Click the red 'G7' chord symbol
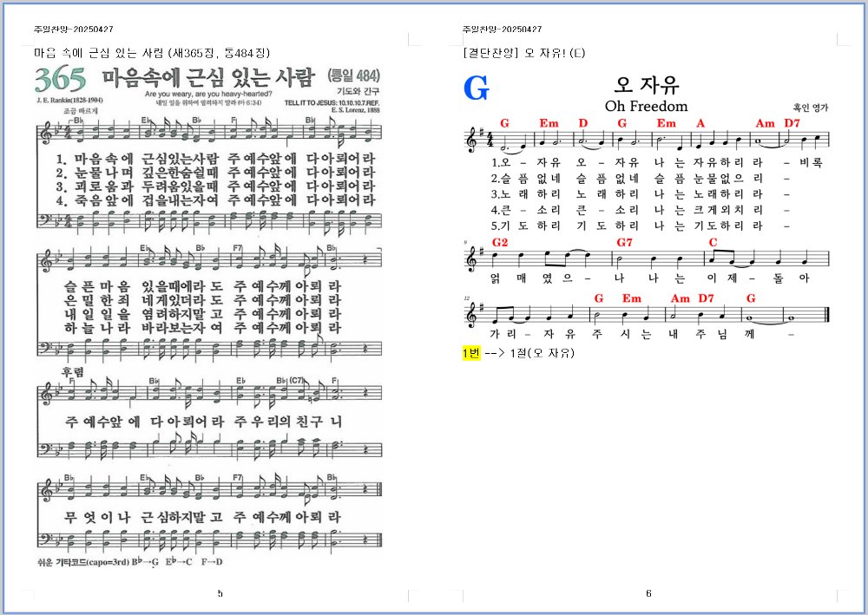Image resolution: width=868 pixels, height=615 pixels. [x=624, y=243]
